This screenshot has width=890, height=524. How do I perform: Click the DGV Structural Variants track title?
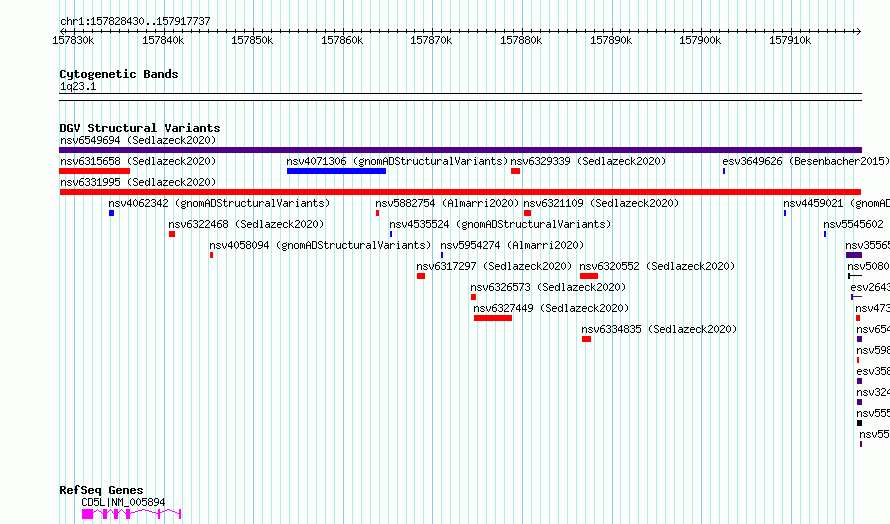click(140, 128)
